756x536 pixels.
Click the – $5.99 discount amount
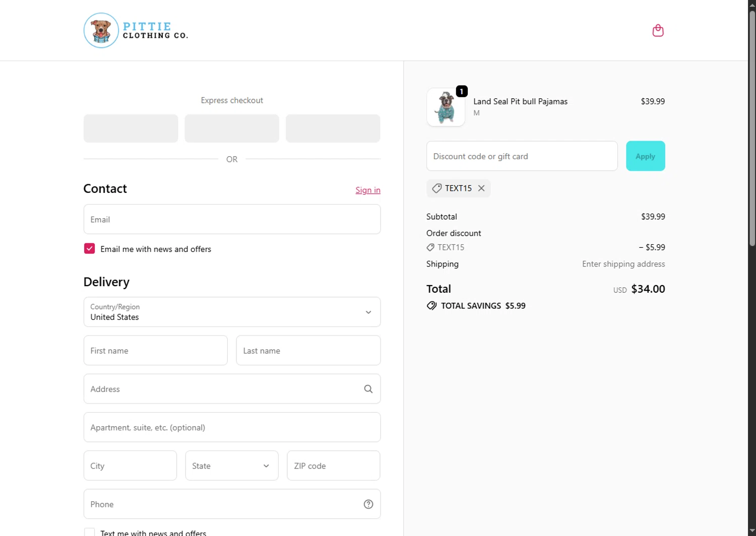[652, 247]
